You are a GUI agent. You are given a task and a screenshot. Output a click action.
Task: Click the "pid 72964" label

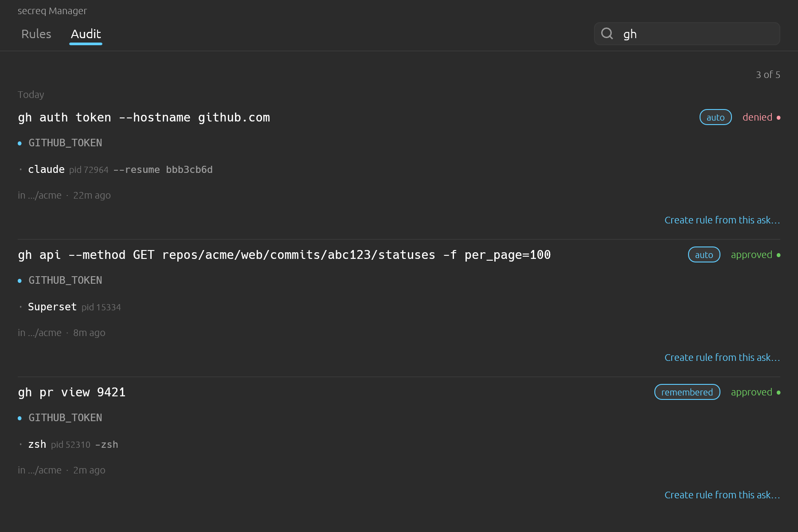[x=89, y=170]
